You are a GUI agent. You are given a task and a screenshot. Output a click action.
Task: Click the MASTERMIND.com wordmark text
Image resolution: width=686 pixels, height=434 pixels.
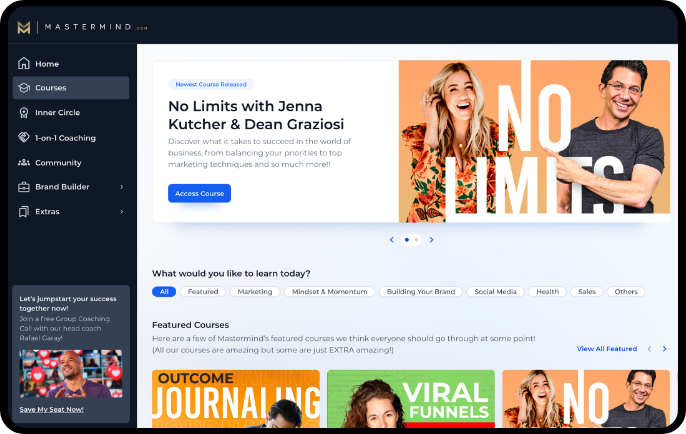[96, 27]
